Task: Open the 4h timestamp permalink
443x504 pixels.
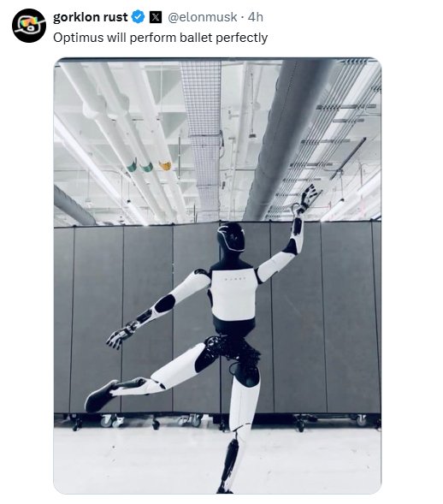Action: tap(256, 17)
